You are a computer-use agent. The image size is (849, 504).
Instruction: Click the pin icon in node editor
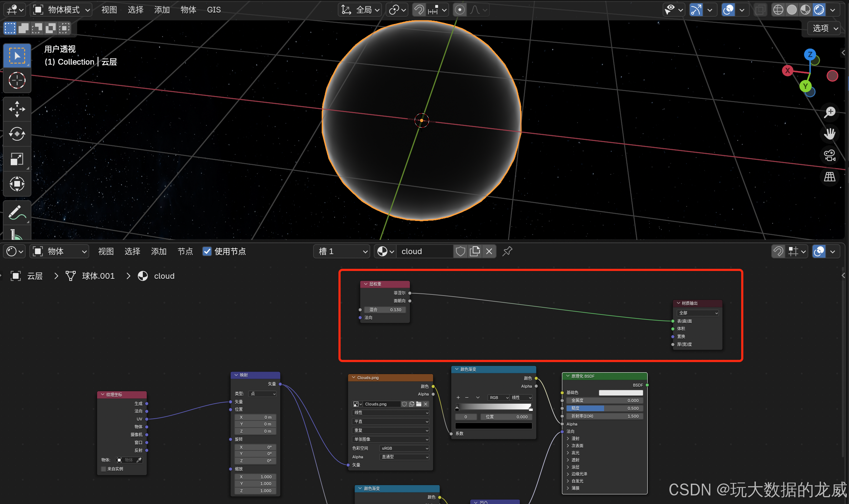tap(507, 251)
